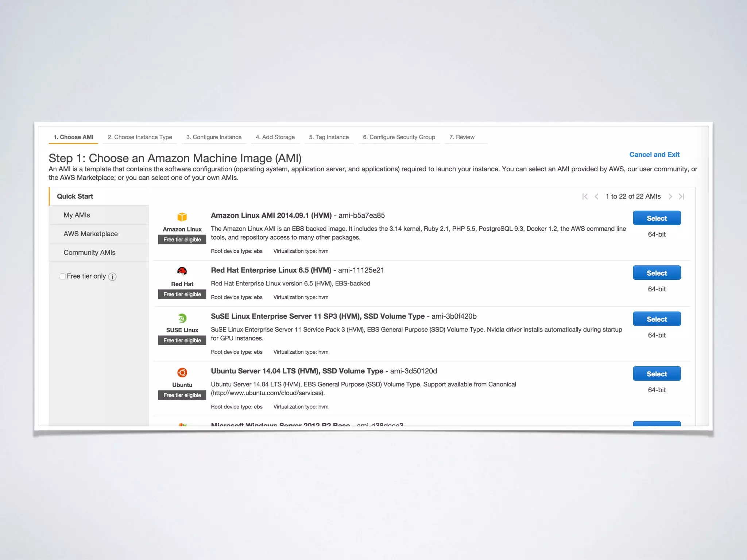Image resolution: width=747 pixels, height=560 pixels.
Task: Open the Community AMIs section
Action: (89, 253)
